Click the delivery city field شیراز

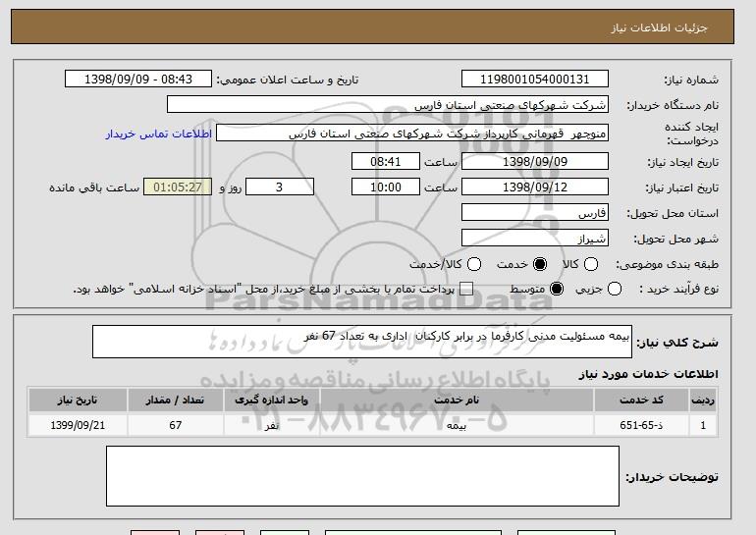[x=535, y=239]
